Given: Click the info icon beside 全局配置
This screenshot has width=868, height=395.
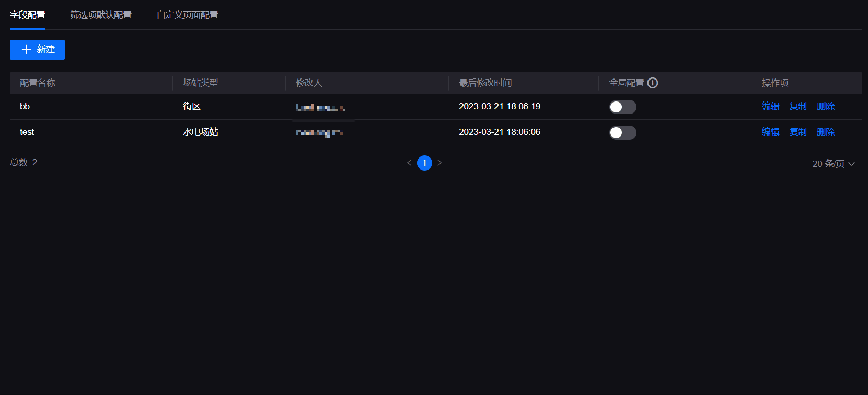Looking at the screenshot, I should (x=653, y=83).
